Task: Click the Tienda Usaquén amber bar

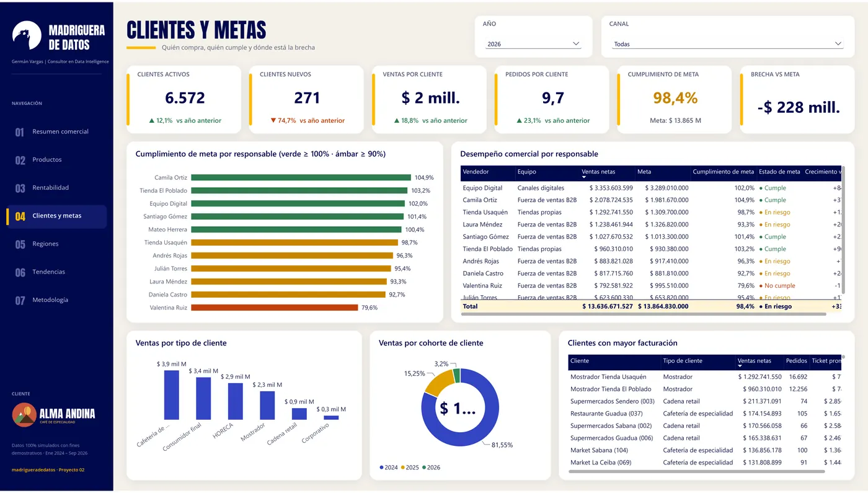Action: point(294,242)
